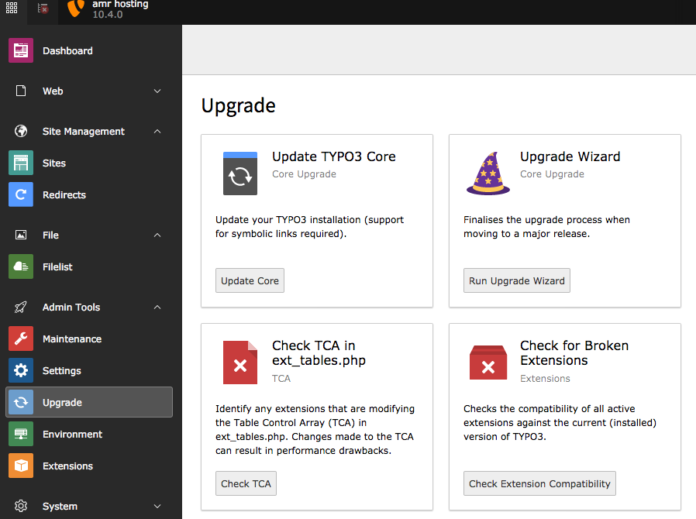Click the 'Update TYPO3 Core' card title
The image size is (696, 519).
[x=334, y=156]
